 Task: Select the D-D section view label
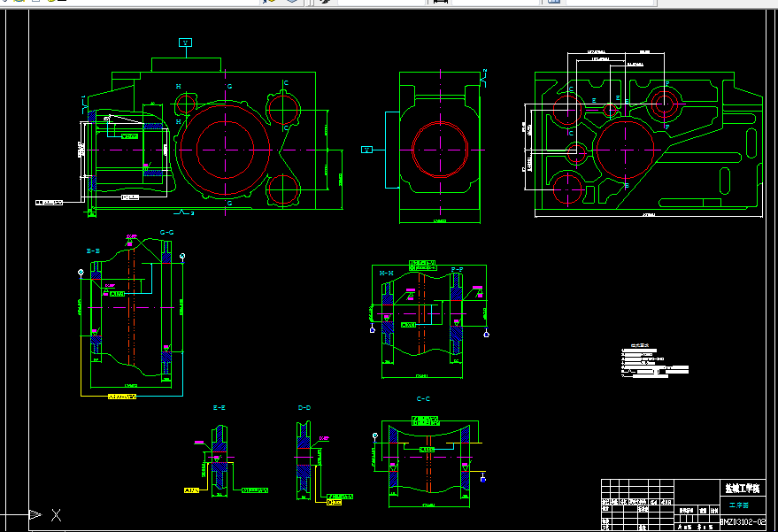304,407
